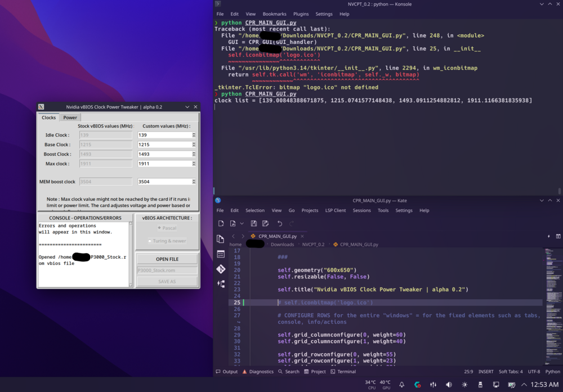Open the Filesystem browser sidebar icon in Kate

click(x=221, y=254)
